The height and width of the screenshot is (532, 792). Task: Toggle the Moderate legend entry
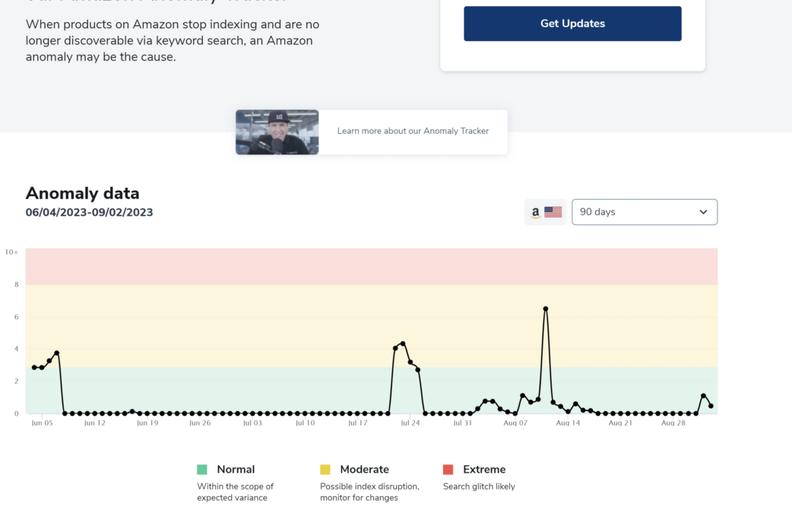pos(366,469)
